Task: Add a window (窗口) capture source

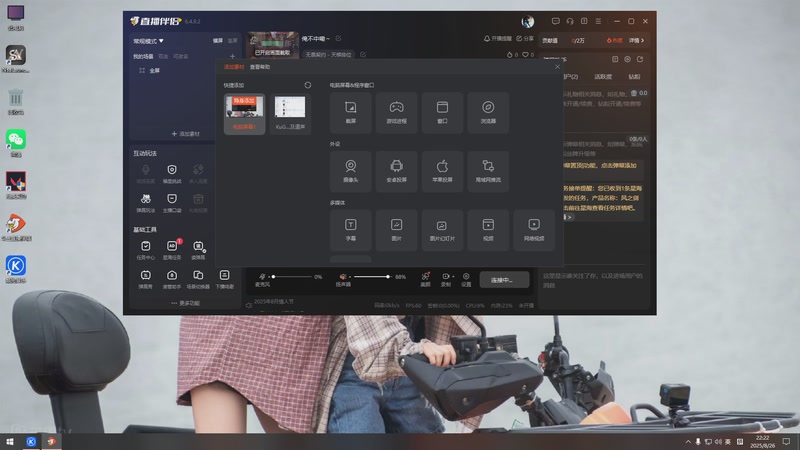Action: (x=442, y=113)
